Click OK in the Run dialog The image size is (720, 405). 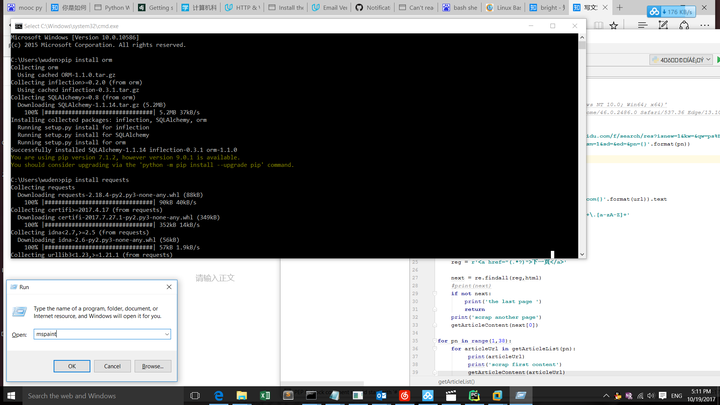(x=72, y=366)
